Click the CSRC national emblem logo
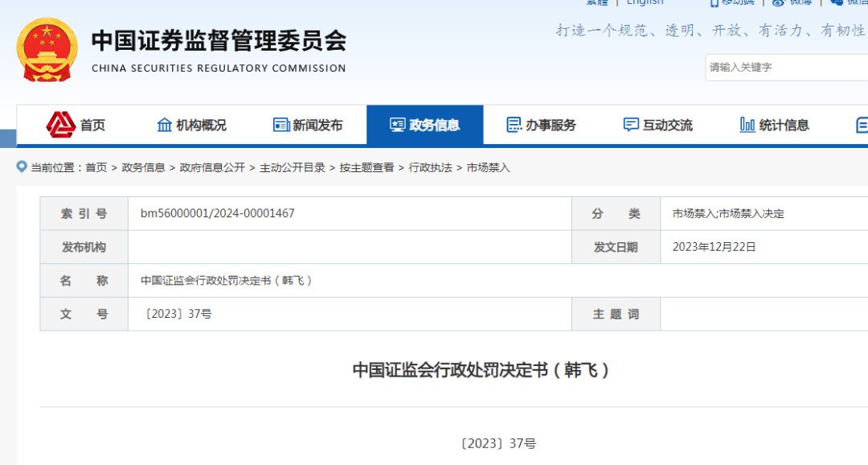The width and height of the screenshot is (868, 465). coord(47,51)
